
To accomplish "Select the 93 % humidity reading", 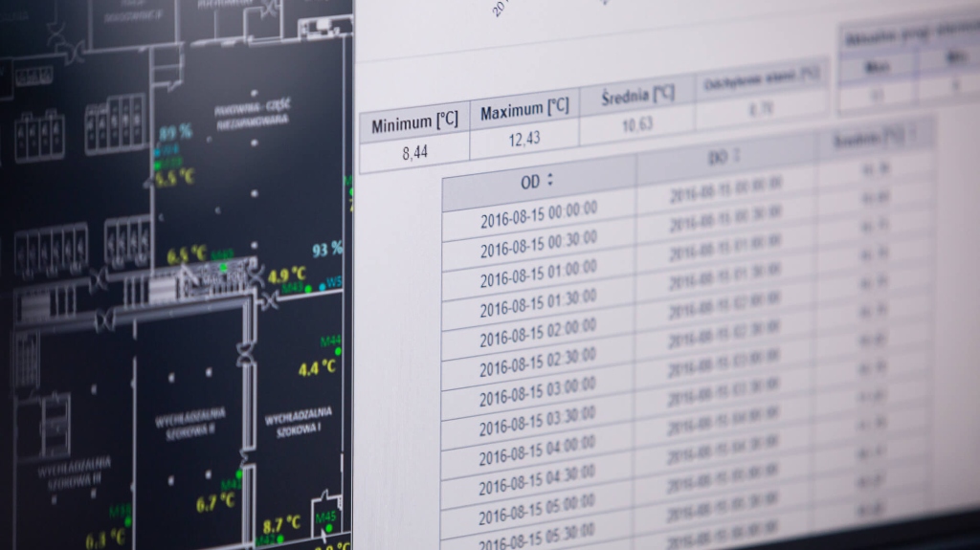I will [x=327, y=249].
